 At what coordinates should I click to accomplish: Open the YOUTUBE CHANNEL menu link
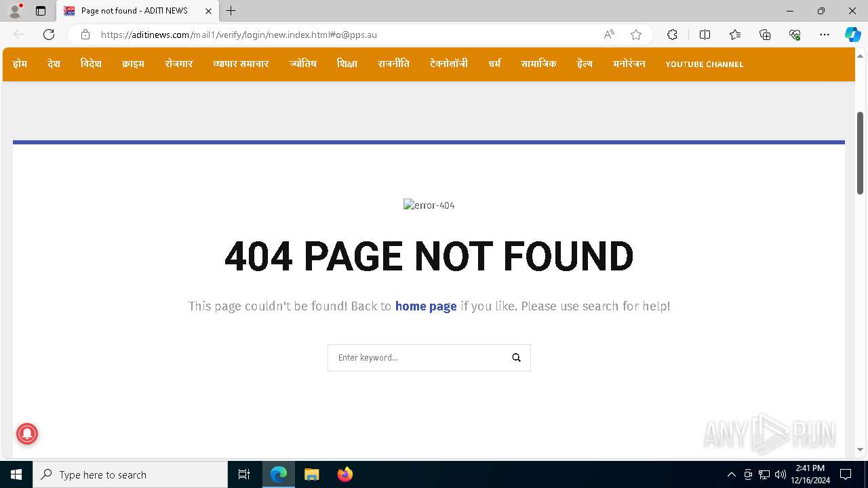pos(704,64)
